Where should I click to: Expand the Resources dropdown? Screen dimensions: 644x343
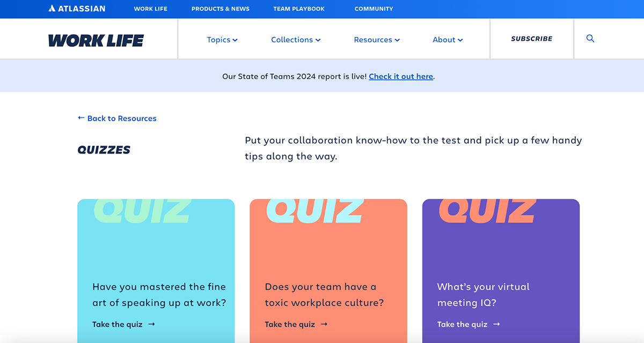coord(377,39)
